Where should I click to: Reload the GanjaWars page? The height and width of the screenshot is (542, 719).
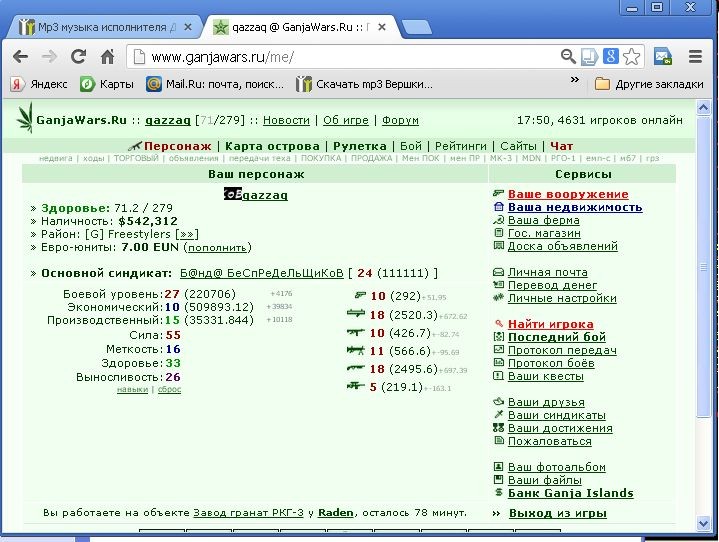[78, 56]
